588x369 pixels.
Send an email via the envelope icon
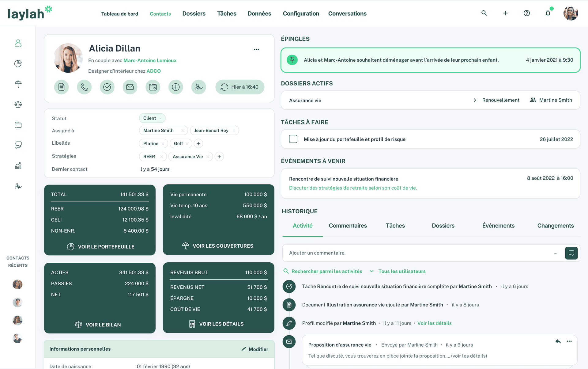(x=130, y=87)
